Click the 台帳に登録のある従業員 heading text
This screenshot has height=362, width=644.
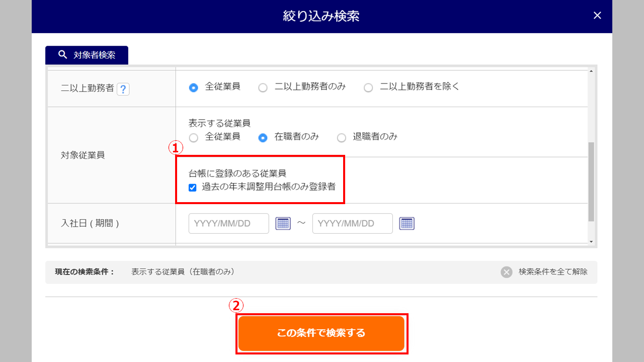(x=237, y=173)
